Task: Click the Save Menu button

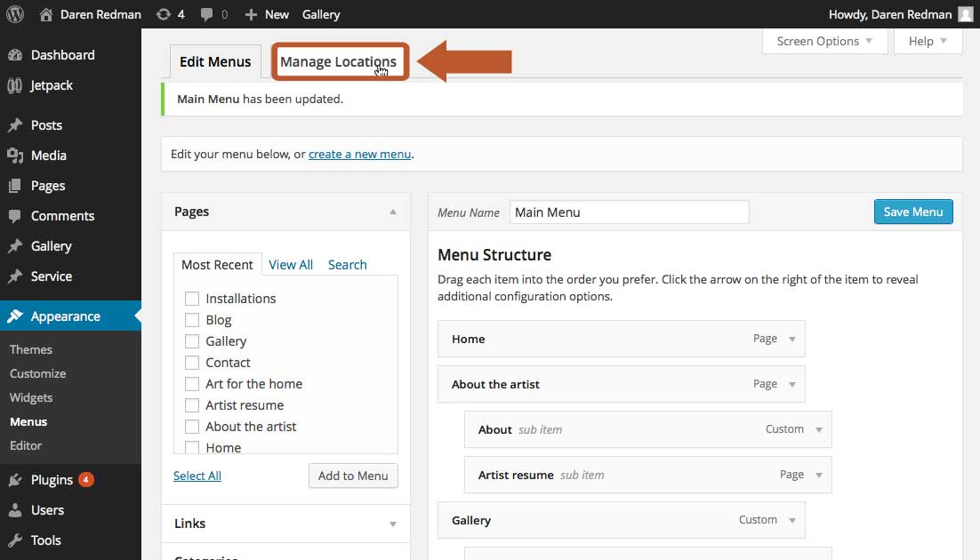Action: 913,212
